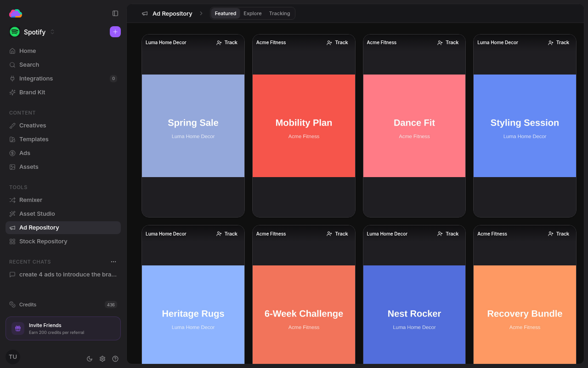The height and width of the screenshot is (368, 588).
Task: Go to Home in sidebar
Action: pyautogui.click(x=63, y=51)
